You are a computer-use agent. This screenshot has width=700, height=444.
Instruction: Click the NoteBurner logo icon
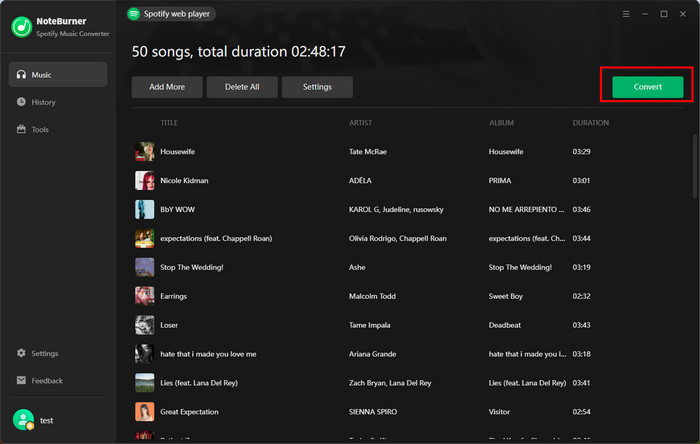pos(21,27)
